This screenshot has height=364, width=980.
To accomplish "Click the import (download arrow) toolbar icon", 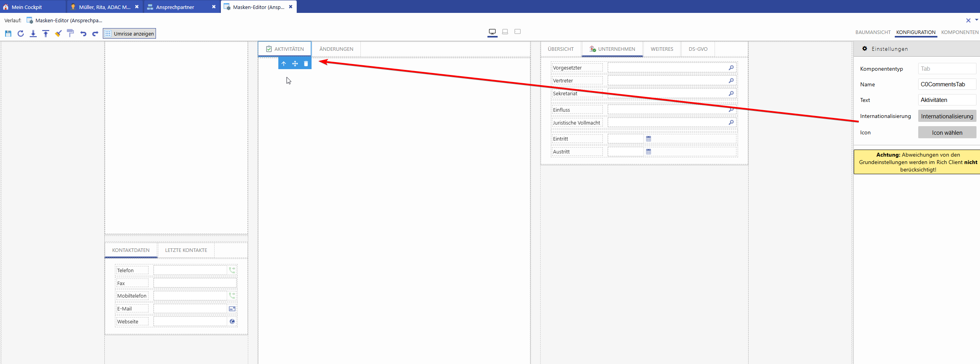I will [x=33, y=34].
